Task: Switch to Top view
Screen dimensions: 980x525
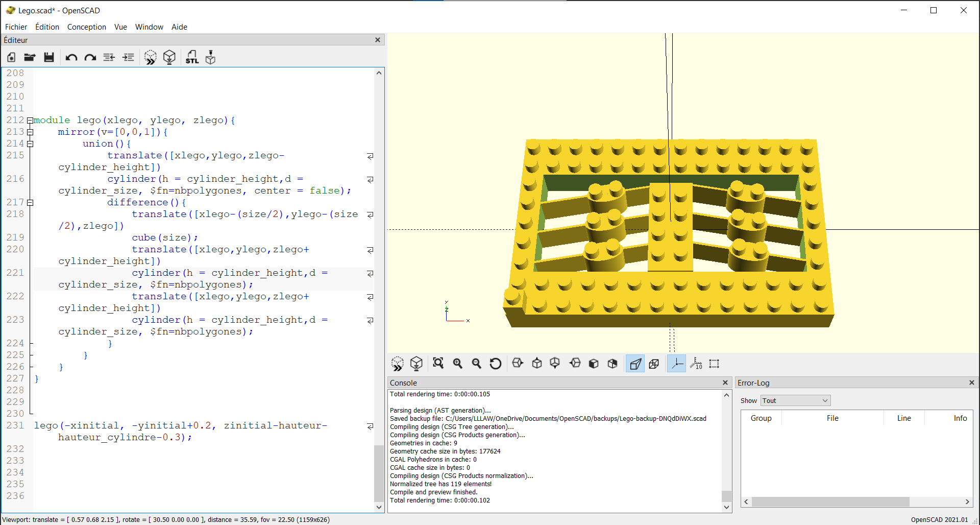Action: click(x=536, y=364)
